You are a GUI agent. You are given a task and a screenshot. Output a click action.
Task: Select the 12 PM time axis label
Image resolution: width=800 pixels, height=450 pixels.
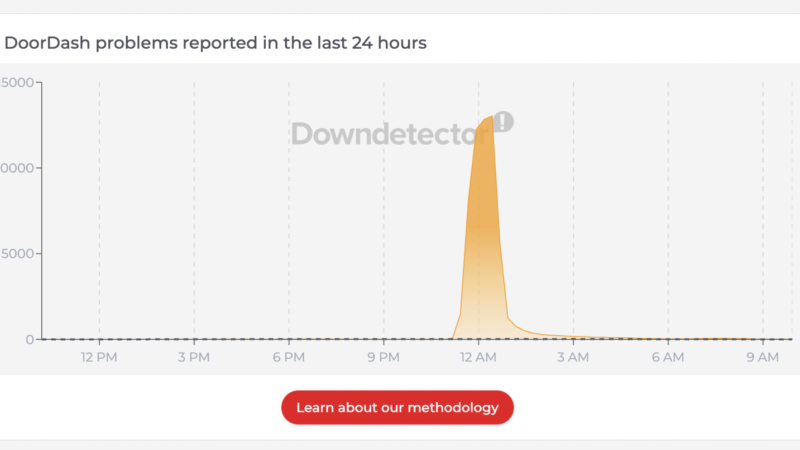(99, 357)
